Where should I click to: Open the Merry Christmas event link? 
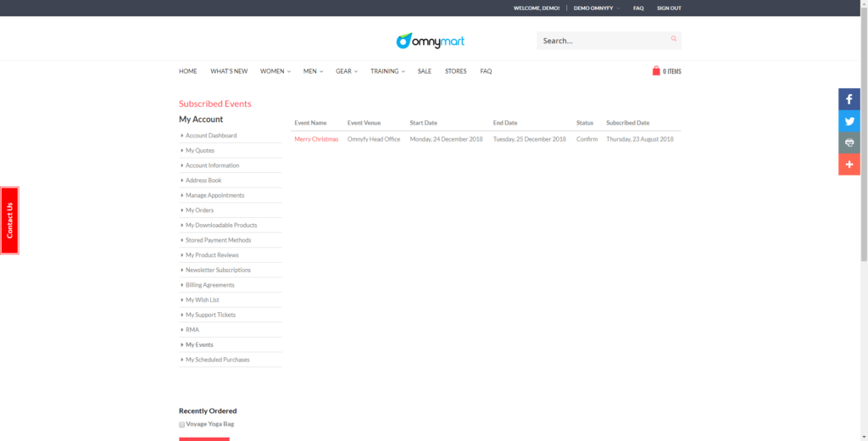(x=316, y=139)
